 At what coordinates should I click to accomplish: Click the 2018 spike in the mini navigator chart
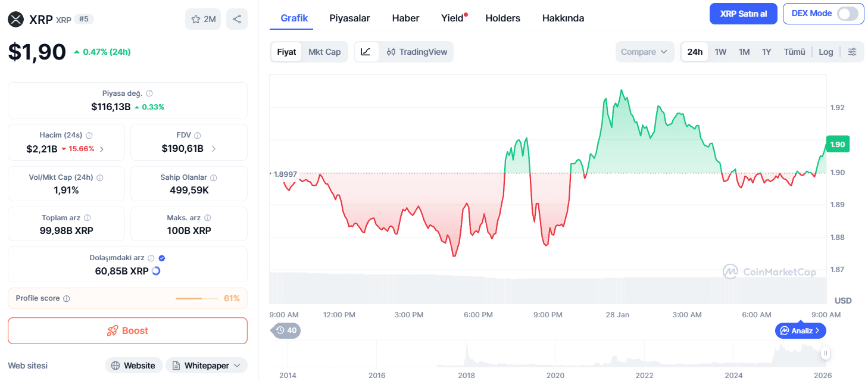click(467, 355)
